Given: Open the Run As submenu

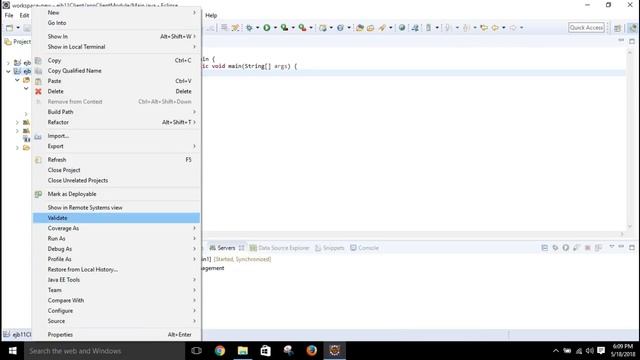Looking at the screenshot, I should [x=116, y=238].
